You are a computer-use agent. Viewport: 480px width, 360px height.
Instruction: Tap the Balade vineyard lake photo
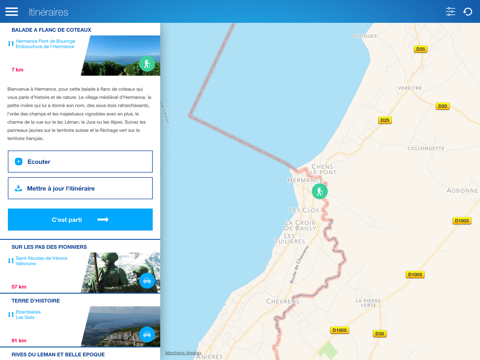tap(122, 56)
